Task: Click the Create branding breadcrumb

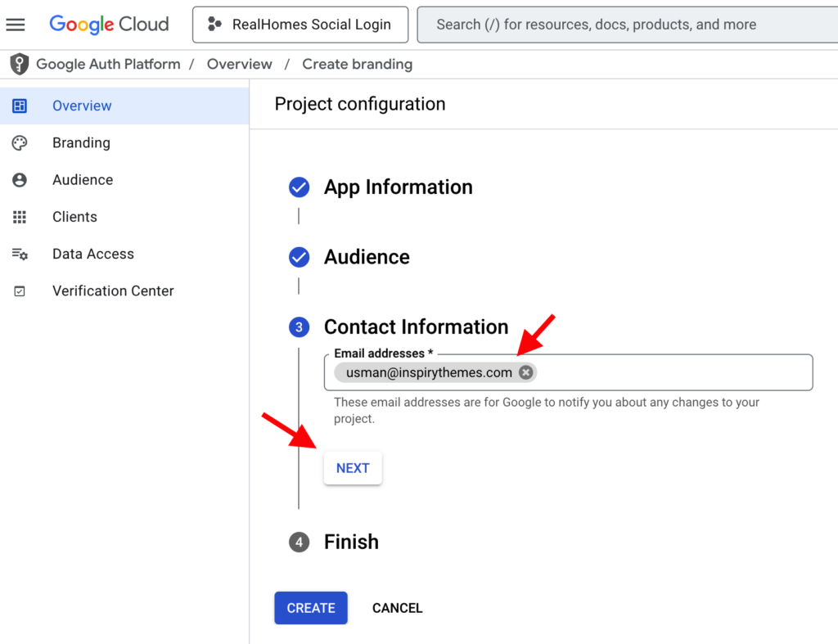Action: click(358, 64)
